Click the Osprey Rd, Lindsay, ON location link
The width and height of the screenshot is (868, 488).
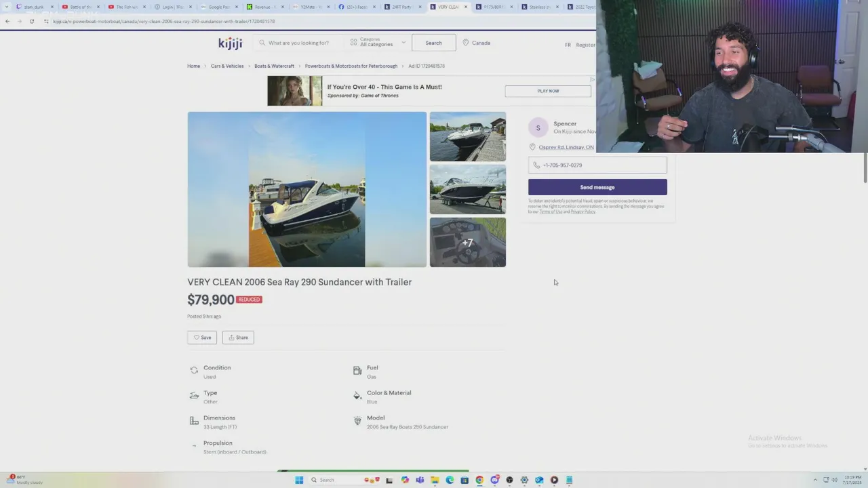click(566, 147)
